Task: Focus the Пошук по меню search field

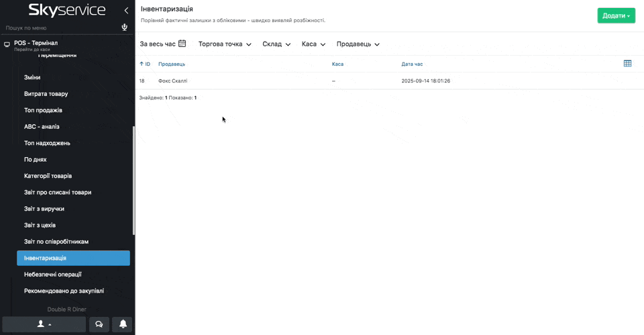Action: [60, 28]
